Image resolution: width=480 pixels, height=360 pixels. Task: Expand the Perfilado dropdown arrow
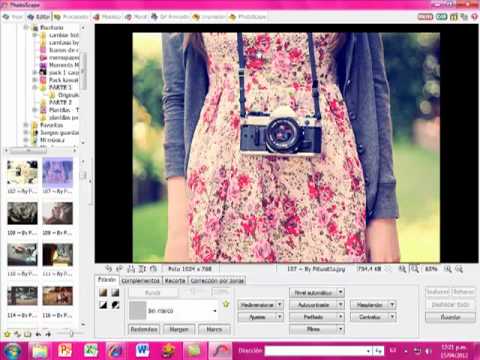(x=340, y=317)
